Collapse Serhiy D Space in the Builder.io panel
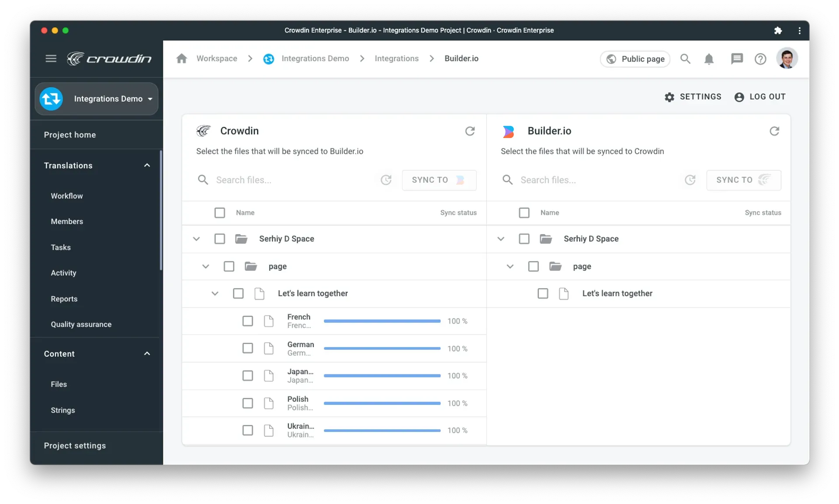Viewport: 839px width, 504px height. click(501, 239)
